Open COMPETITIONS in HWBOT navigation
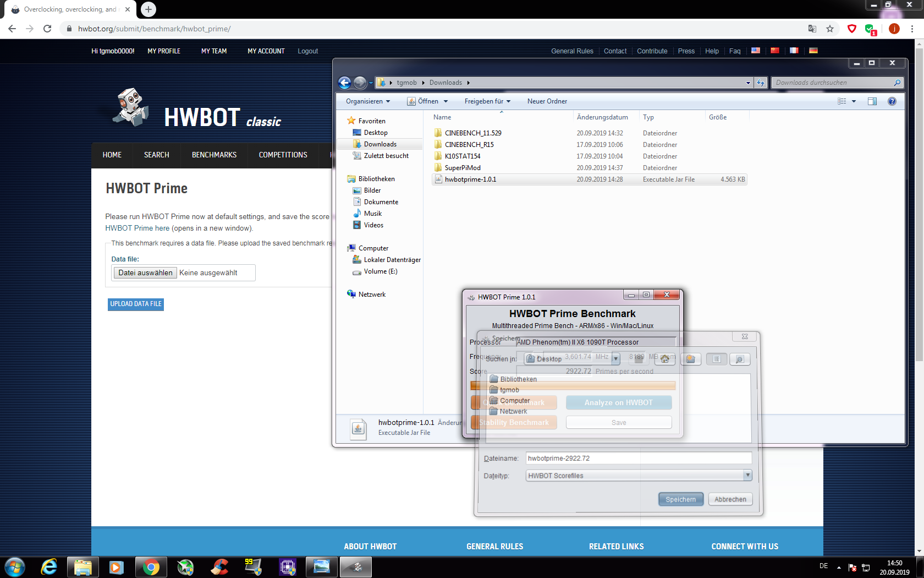Screen dimensions: 924x578 [x=283, y=155]
